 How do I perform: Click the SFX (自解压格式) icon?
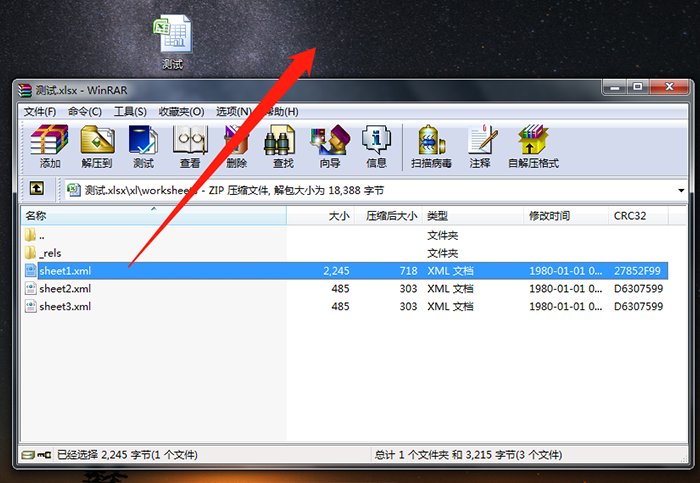point(533,146)
